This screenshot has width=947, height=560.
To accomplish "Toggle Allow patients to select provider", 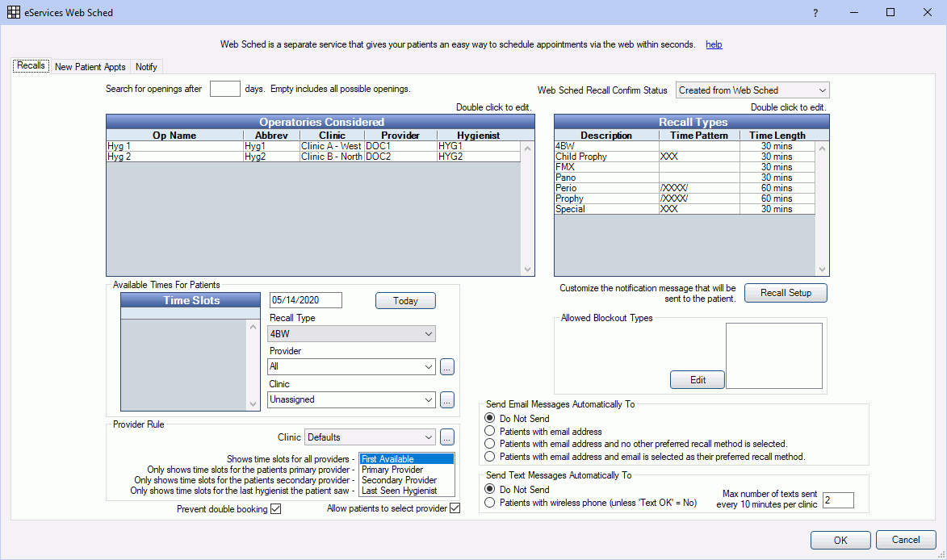I will pos(455,508).
